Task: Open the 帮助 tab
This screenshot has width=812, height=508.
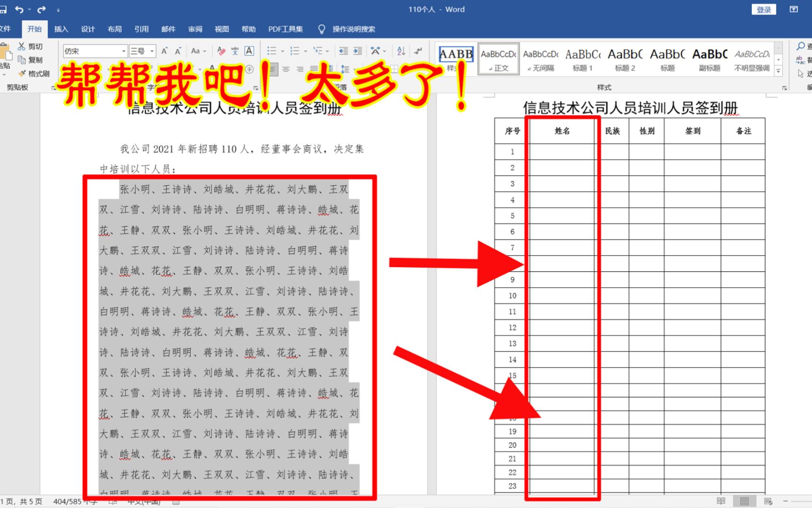Action: (x=249, y=29)
